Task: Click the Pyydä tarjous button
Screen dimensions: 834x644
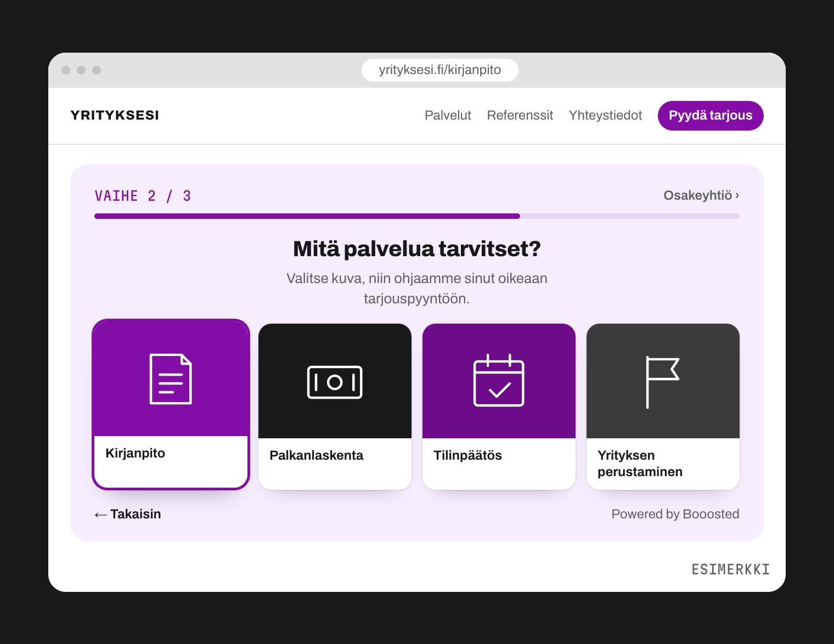Action: (x=711, y=116)
